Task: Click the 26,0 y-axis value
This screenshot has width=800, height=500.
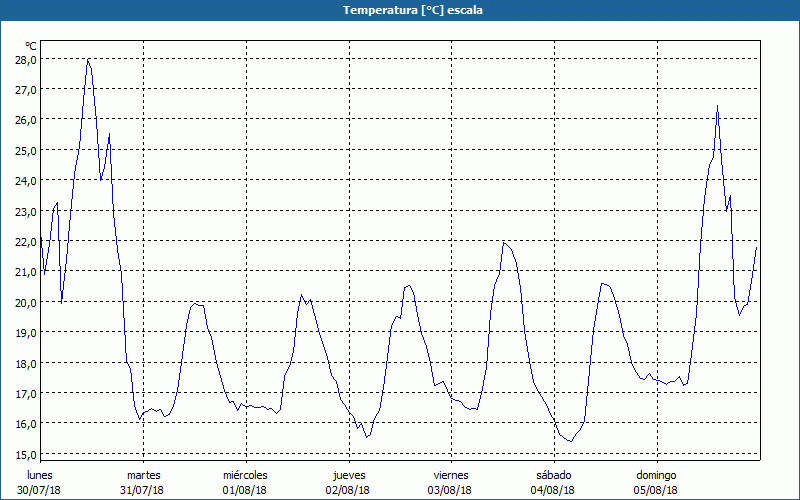Action: pos(26,120)
